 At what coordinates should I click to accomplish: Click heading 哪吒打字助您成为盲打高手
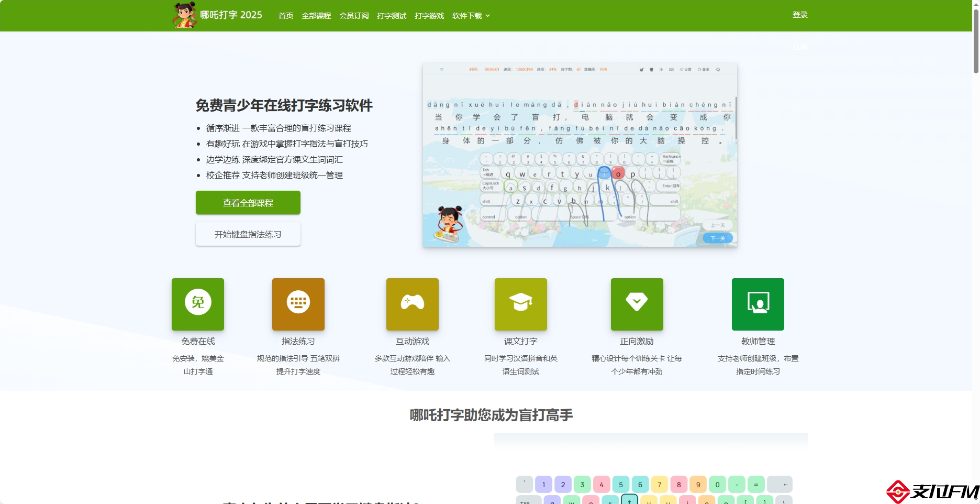pos(491,415)
